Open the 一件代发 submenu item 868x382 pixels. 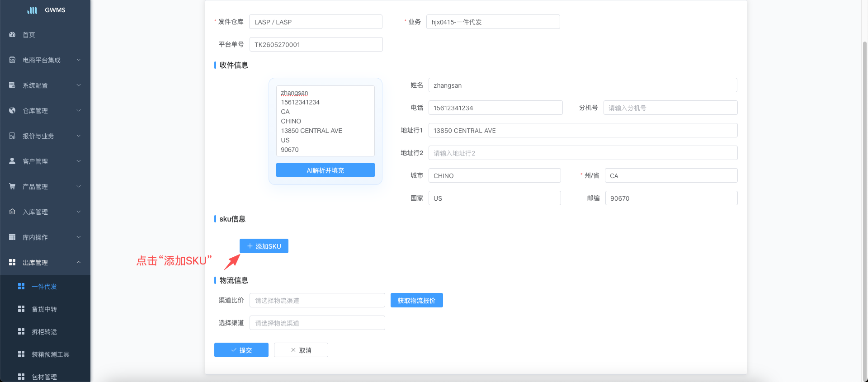45,287
